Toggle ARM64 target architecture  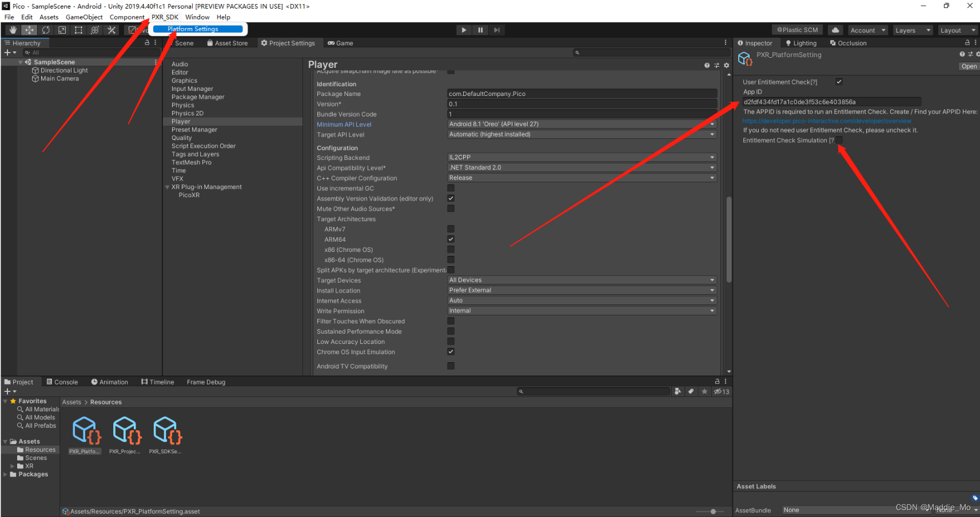[x=451, y=239]
